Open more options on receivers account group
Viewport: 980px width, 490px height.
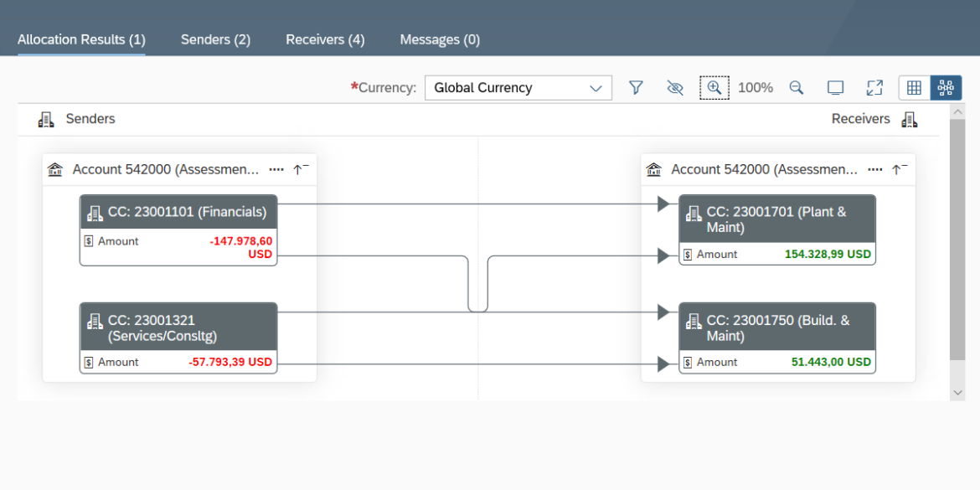click(x=875, y=169)
